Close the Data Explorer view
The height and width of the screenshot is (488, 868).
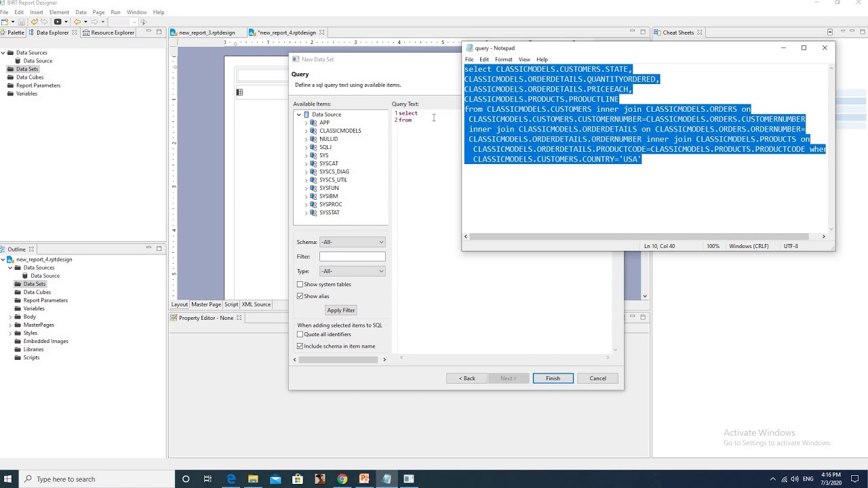pyautogui.click(x=75, y=33)
